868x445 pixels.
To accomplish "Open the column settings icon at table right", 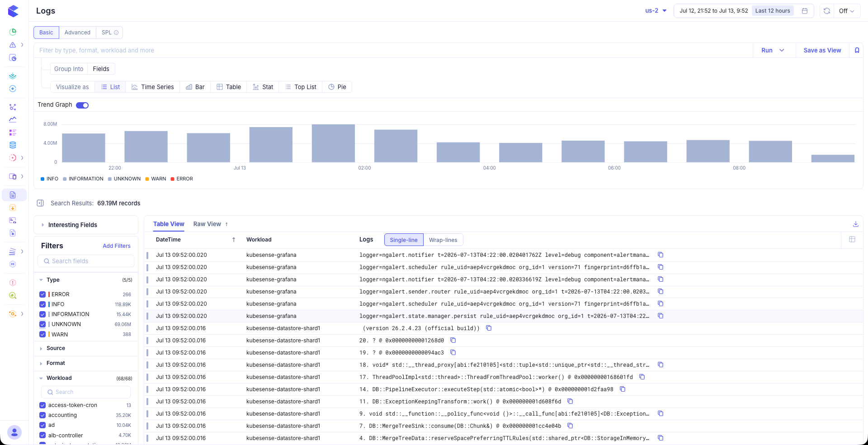I will click(852, 239).
